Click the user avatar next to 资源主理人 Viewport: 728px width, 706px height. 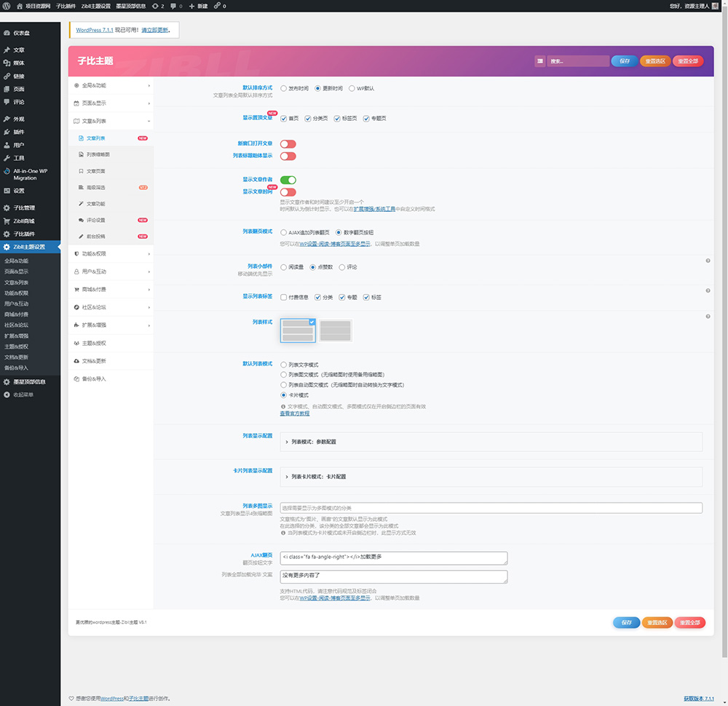click(x=715, y=6)
